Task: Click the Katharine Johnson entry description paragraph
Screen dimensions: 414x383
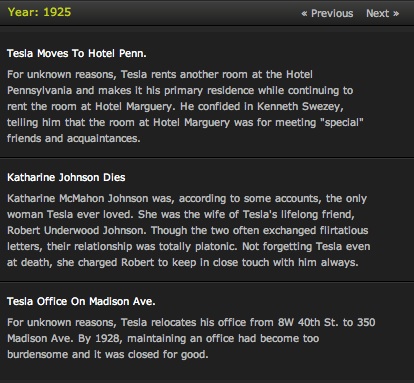Action: (x=189, y=230)
